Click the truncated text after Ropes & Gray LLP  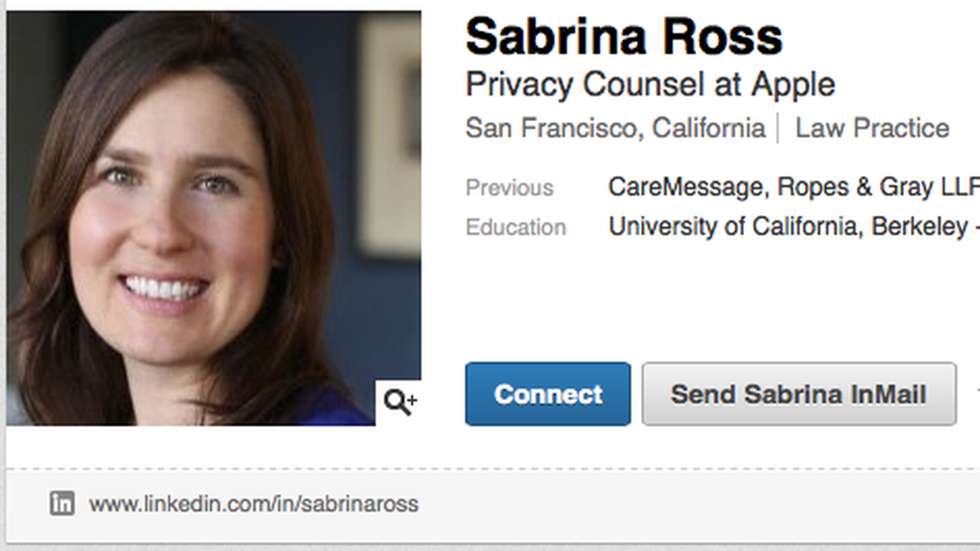point(975,186)
